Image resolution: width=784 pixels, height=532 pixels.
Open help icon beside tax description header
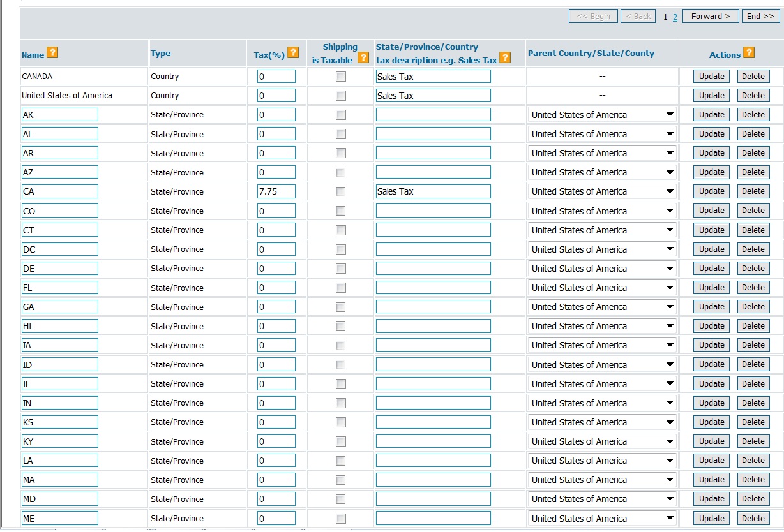pos(505,57)
